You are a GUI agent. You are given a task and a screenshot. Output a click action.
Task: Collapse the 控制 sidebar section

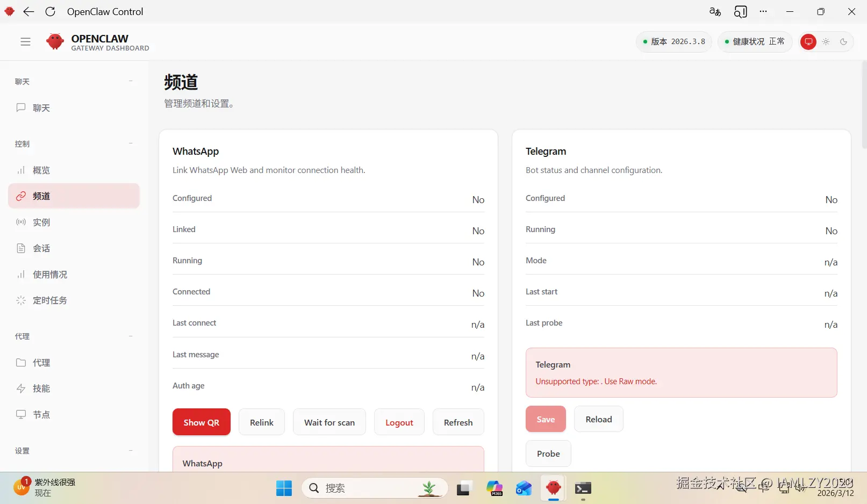click(x=131, y=143)
